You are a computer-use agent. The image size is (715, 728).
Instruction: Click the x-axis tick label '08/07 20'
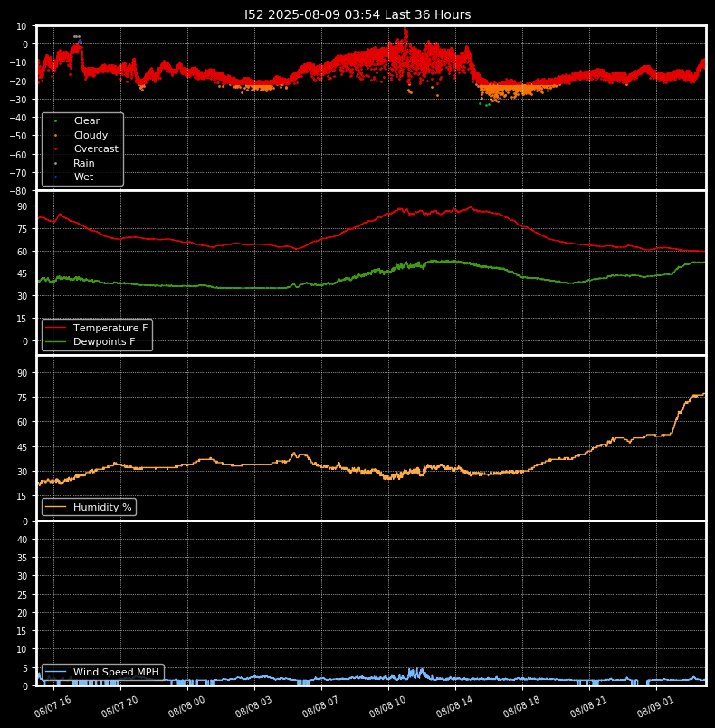[119, 706]
